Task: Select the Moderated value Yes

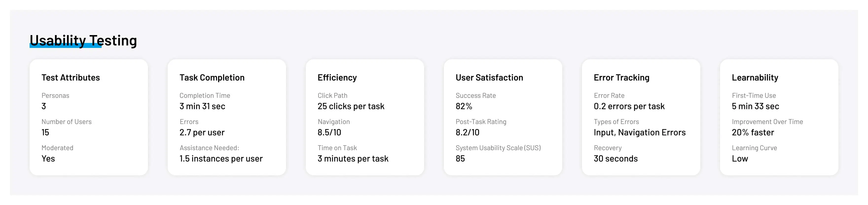Action: 48,159
